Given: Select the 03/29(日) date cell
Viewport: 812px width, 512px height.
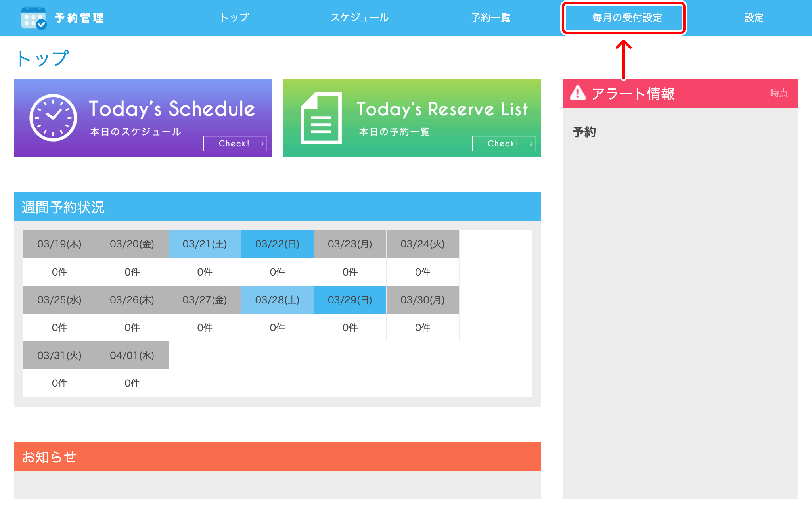Looking at the screenshot, I should 350,300.
